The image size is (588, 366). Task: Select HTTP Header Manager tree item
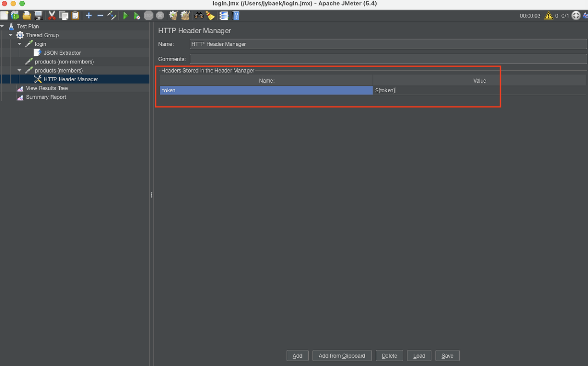71,79
